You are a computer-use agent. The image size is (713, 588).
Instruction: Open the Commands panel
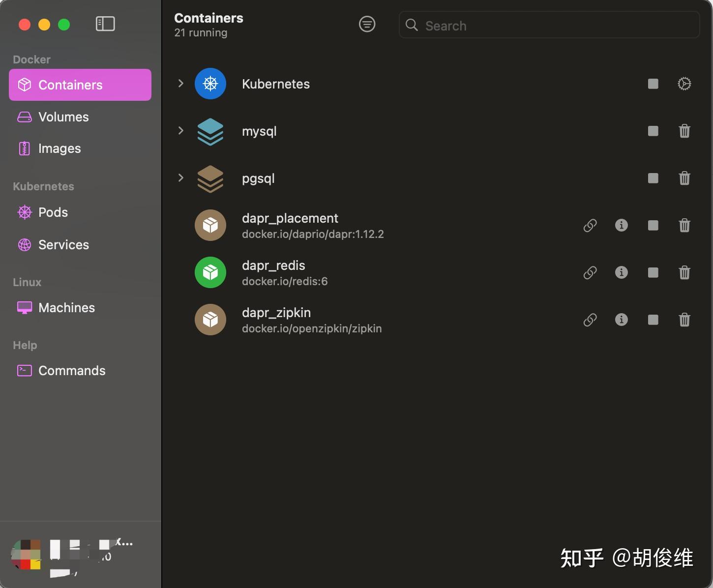[x=72, y=370]
